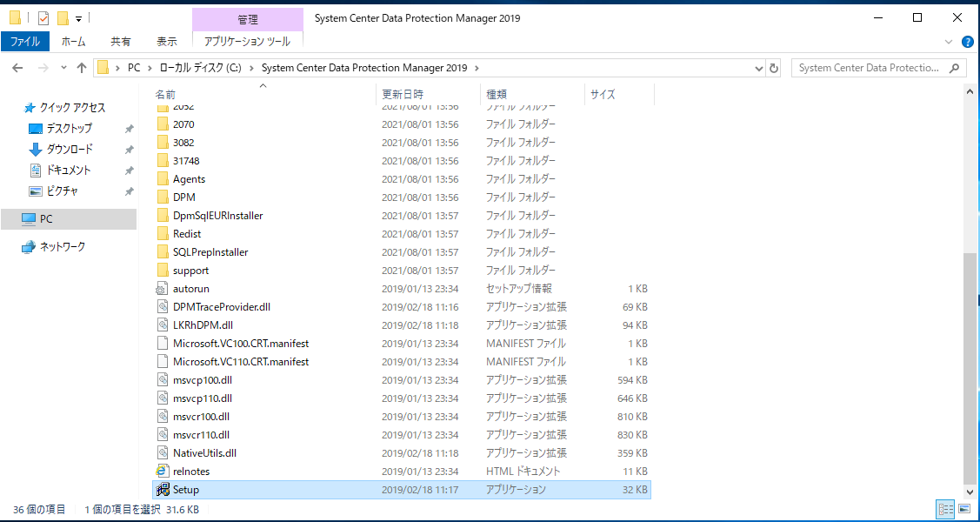Select the msvcp110.dll file icon

tap(163, 398)
